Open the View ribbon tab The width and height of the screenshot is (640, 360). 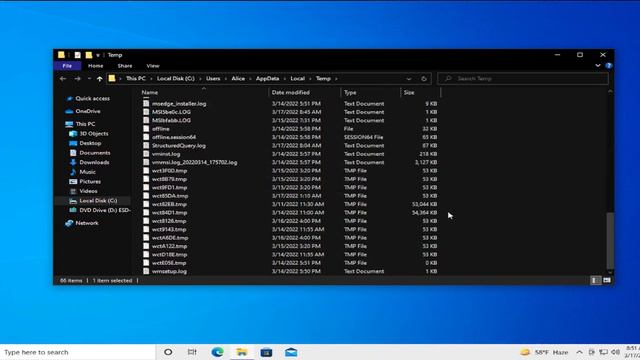coord(153,66)
